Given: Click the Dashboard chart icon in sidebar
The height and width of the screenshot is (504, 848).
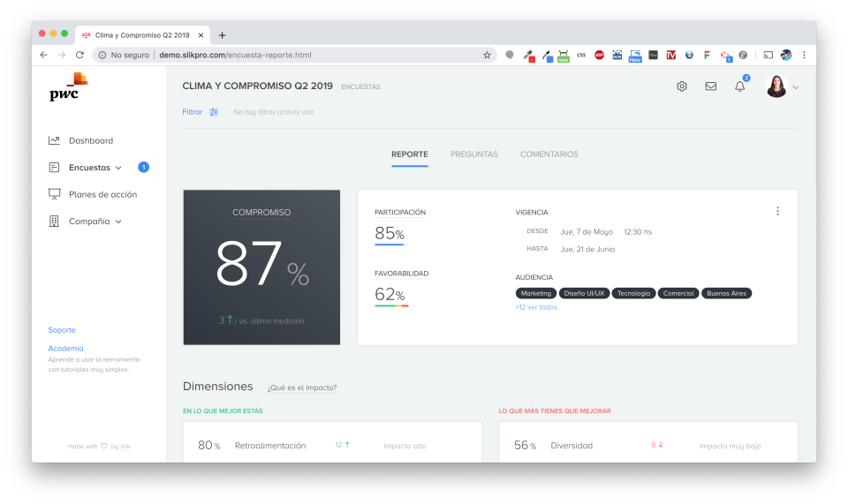Looking at the screenshot, I should pyautogui.click(x=54, y=140).
